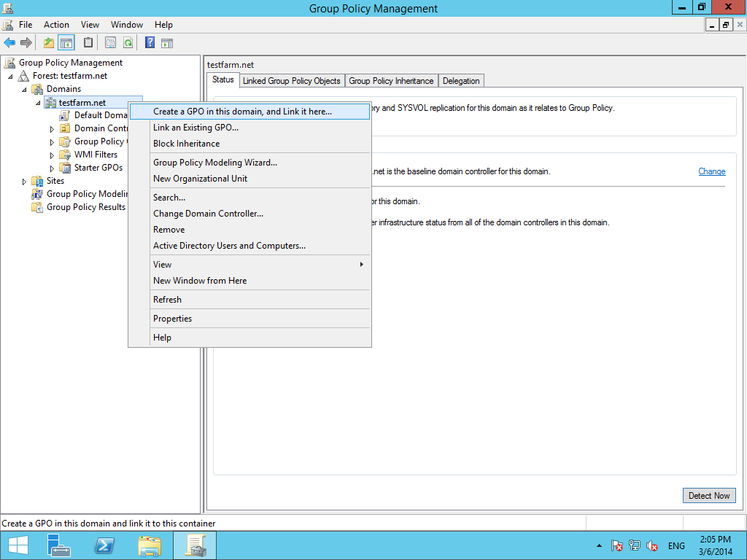The image size is (747, 560).
Task: Choose New Organizational Unit
Action: [249, 179]
